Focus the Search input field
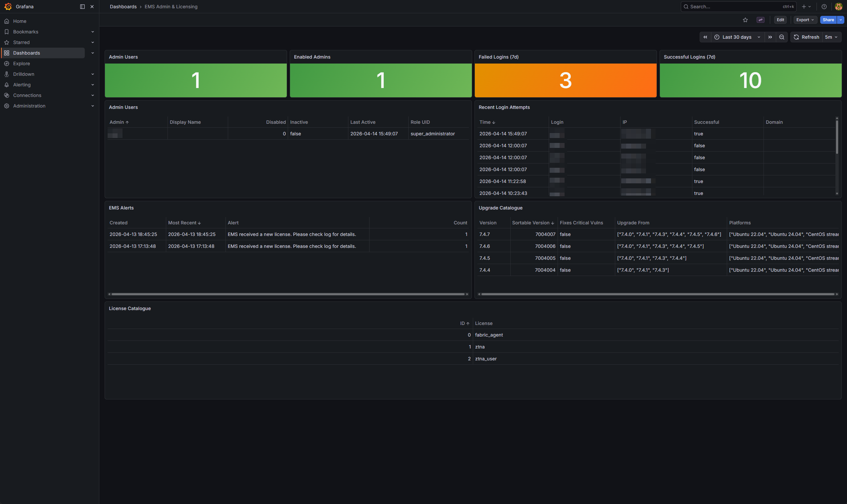 pos(738,6)
